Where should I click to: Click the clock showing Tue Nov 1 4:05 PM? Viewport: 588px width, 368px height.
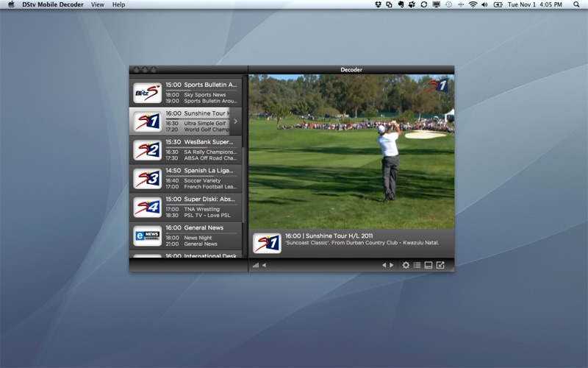point(535,4)
